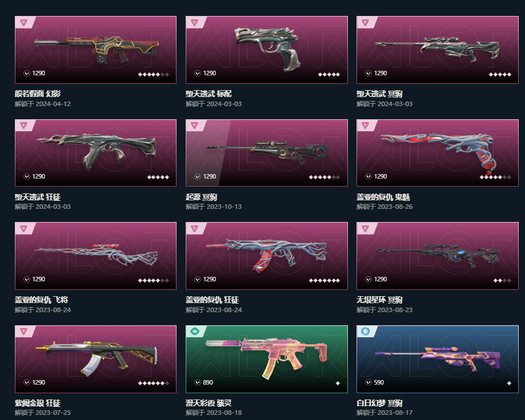Click the tier icon on 起源 冥驹 card
The height and width of the screenshot is (420, 525).
coord(195,126)
